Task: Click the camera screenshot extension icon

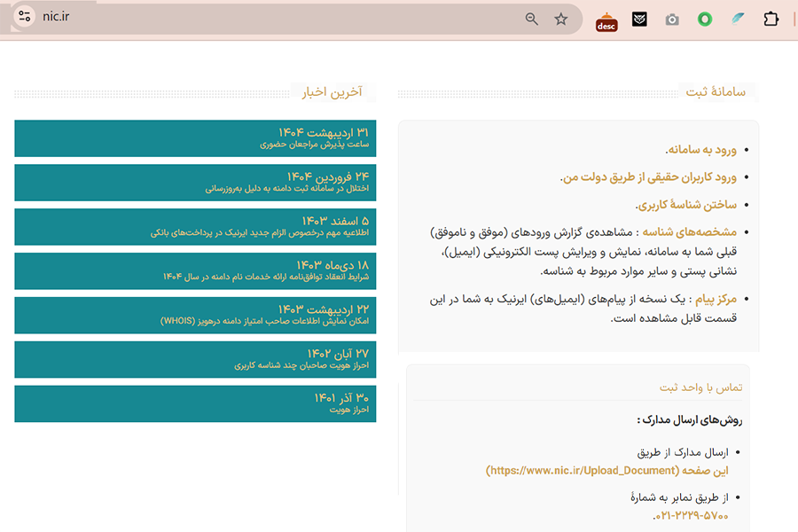Action: [x=672, y=20]
